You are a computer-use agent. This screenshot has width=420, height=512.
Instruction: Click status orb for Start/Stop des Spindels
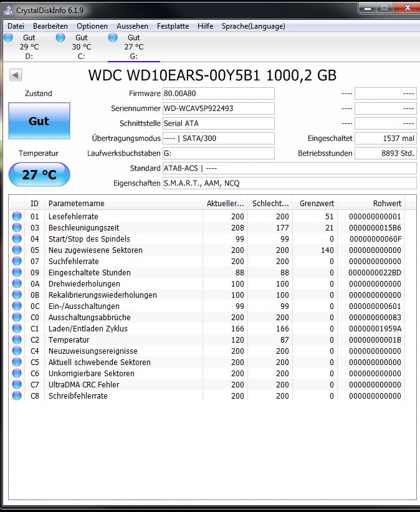17,239
